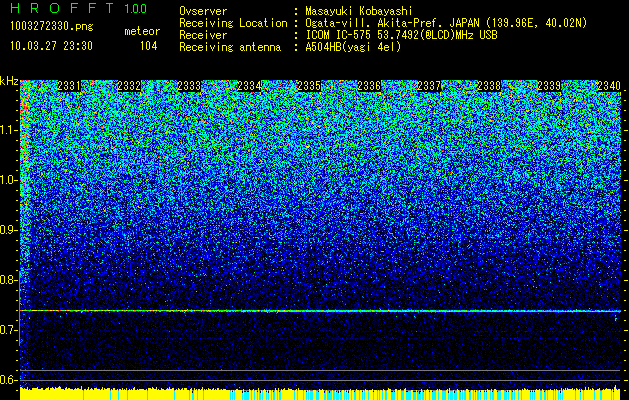
Task: Click time marker 2336
Action: [x=369, y=86]
